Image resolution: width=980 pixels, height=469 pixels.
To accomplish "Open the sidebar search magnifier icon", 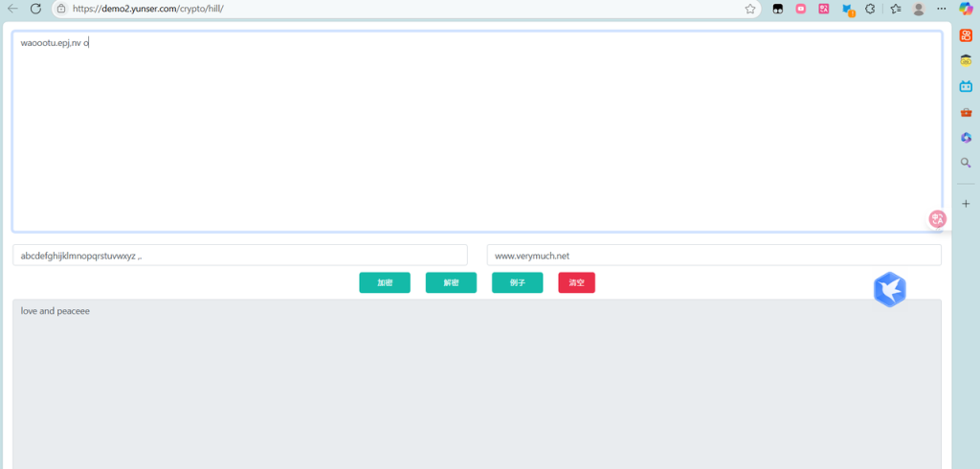I will point(966,163).
